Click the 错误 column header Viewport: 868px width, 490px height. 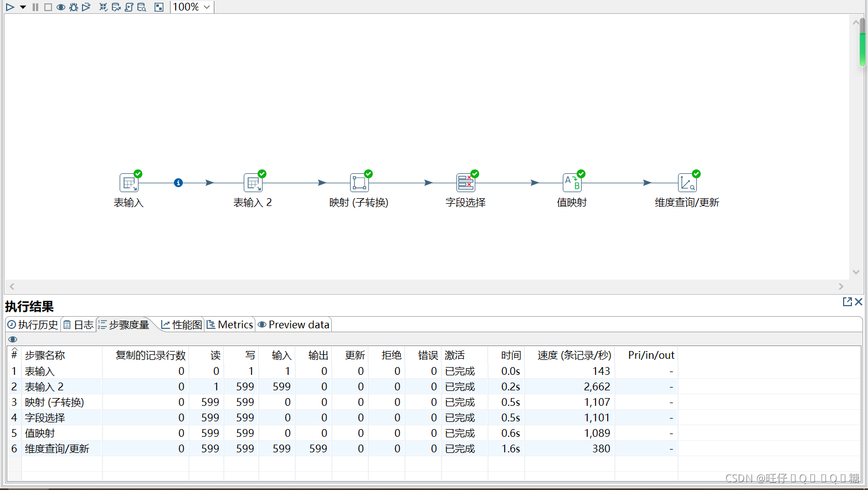(424, 355)
